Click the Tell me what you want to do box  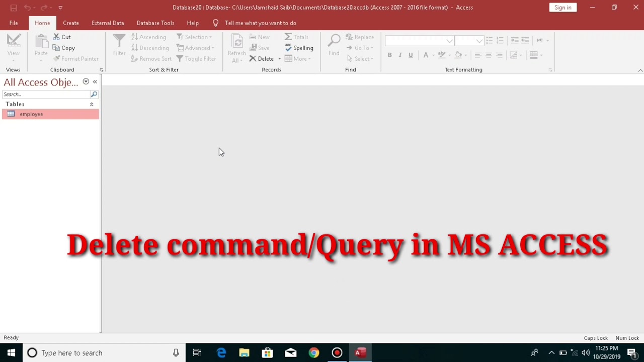click(261, 23)
